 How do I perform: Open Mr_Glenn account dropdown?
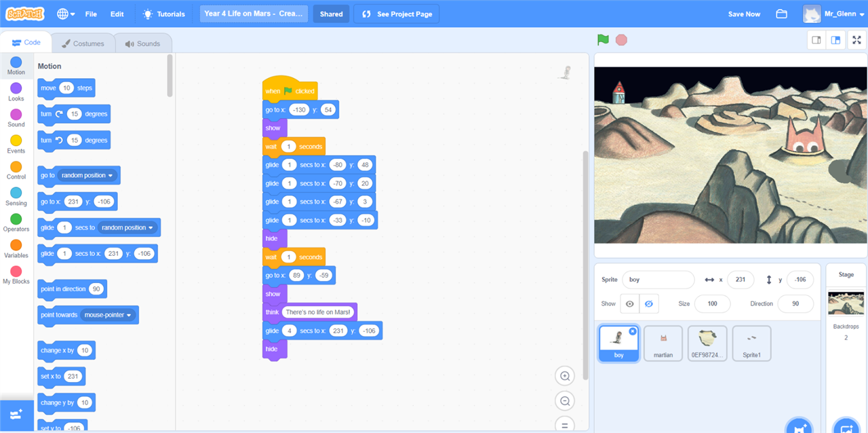tap(833, 14)
